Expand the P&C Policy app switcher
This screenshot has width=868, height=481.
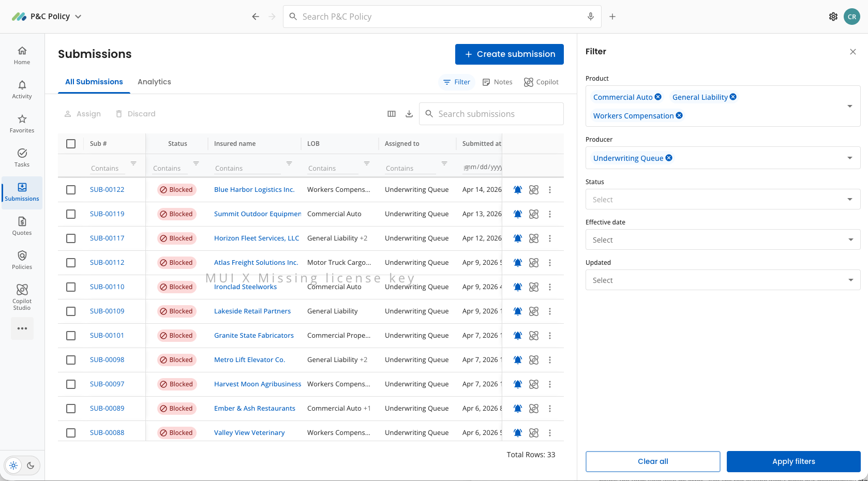(47, 17)
